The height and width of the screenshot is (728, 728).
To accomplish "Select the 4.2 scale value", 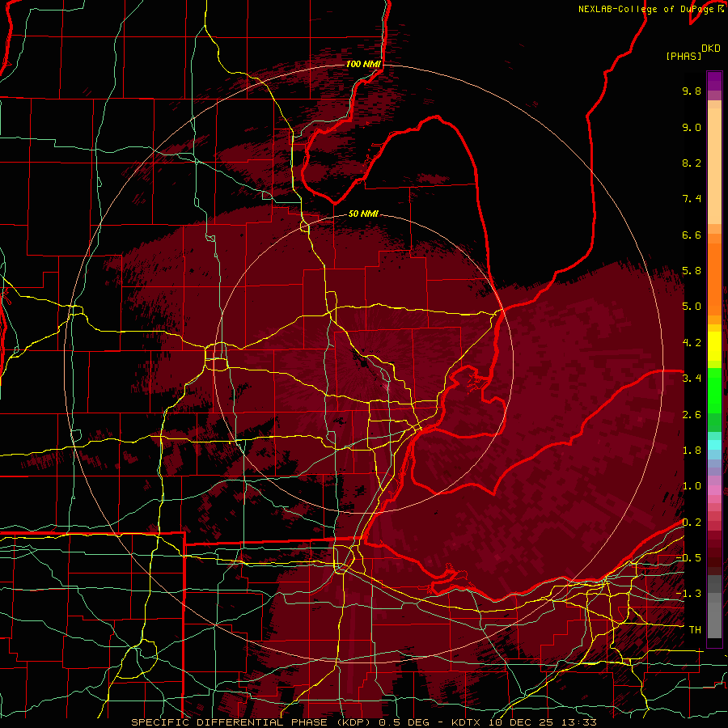I will tap(692, 343).
